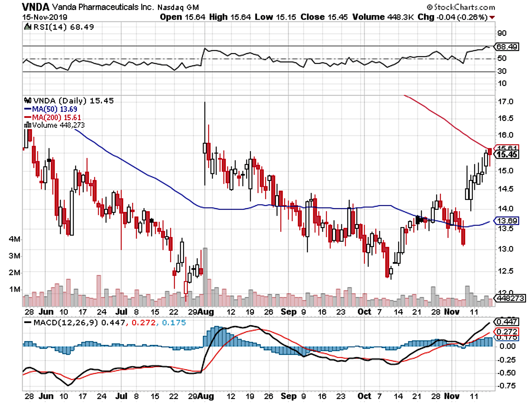
Task: Click the 16.5 price axis label
Action: (x=505, y=118)
